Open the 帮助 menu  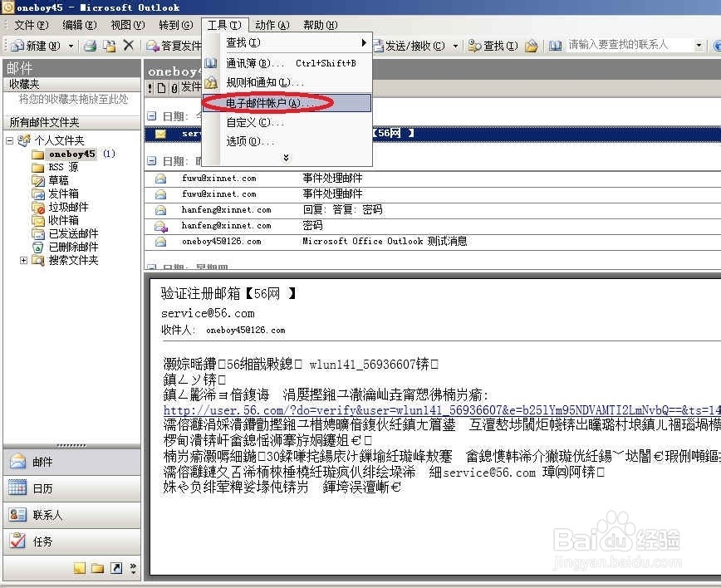pyautogui.click(x=321, y=25)
